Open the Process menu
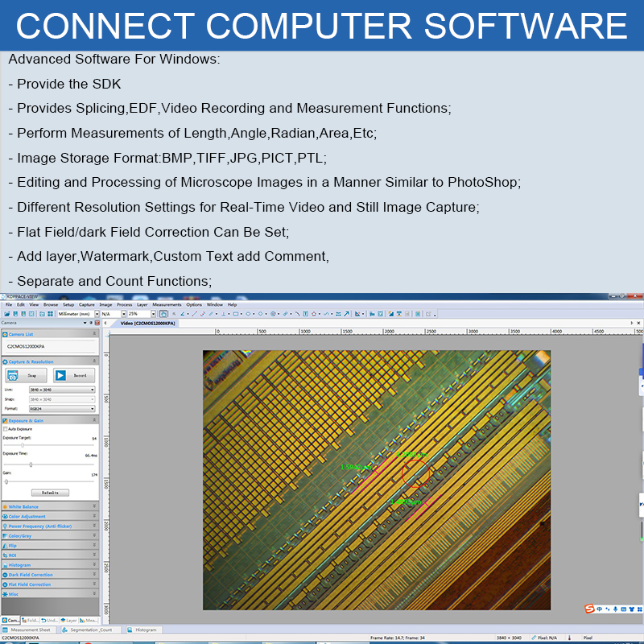Image resolution: width=644 pixels, height=644 pixels. click(124, 305)
